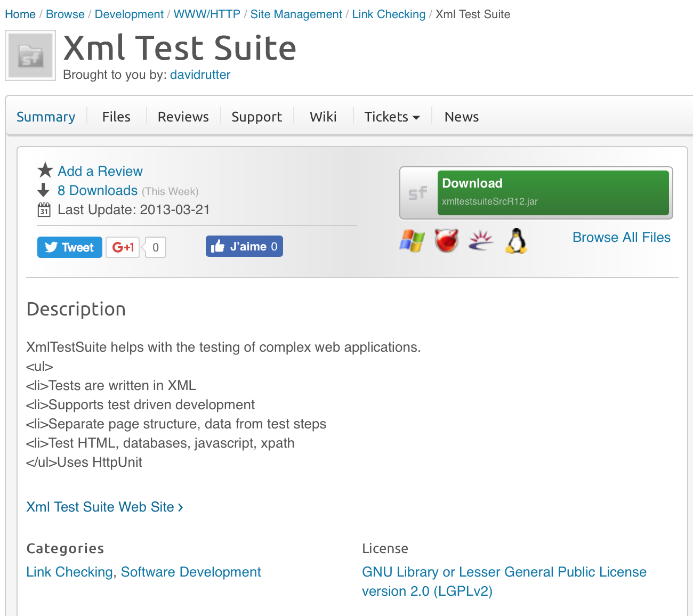Open the Tickets dropdown menu
Screen dimensions: 693x616
(x=392, y=116)
